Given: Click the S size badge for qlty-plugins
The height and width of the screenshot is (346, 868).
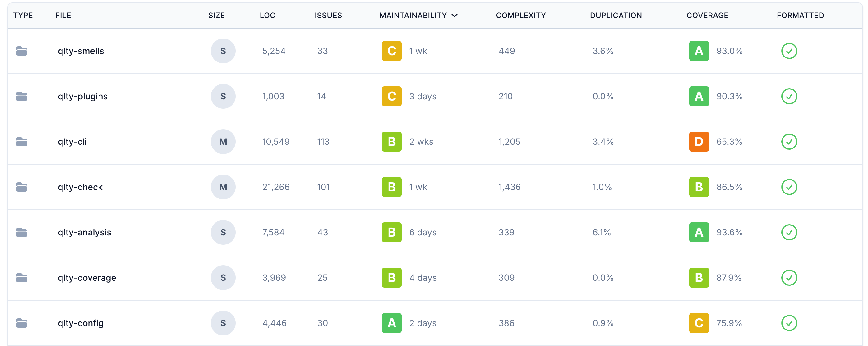Looking at the screenshot, I should point(223,97).
